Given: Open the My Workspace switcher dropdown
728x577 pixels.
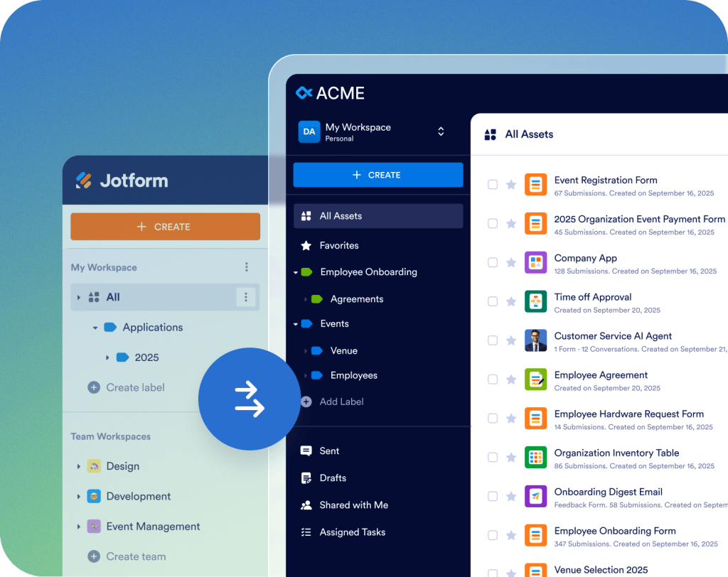Looking at the screenshot, I should pyautogui.click(x=441, y=131).
